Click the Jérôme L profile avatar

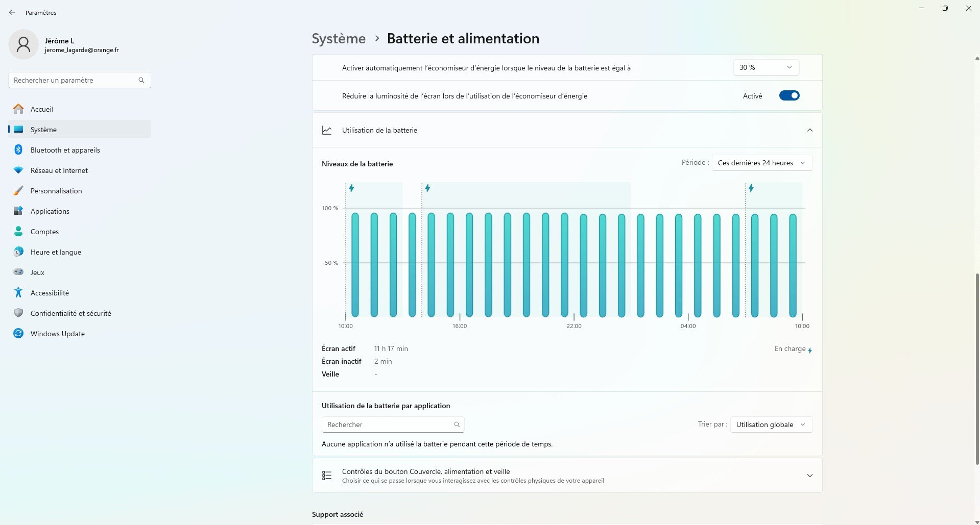(x=23, y=45)
